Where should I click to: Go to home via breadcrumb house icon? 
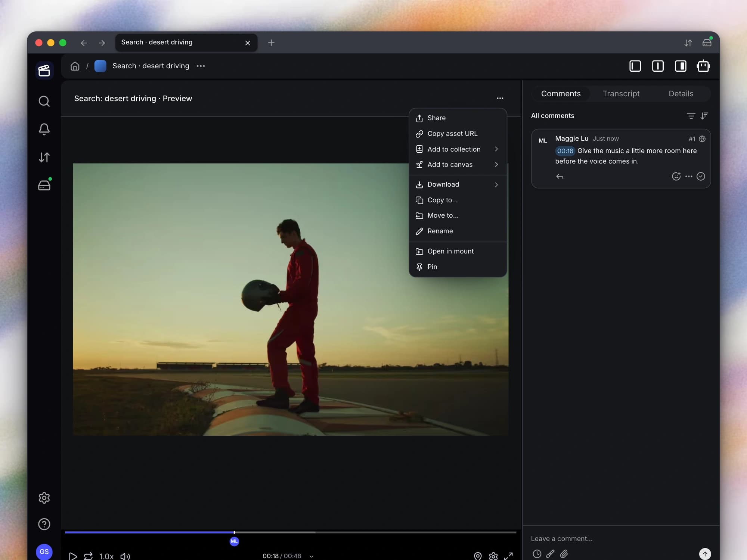pos(75,66)
